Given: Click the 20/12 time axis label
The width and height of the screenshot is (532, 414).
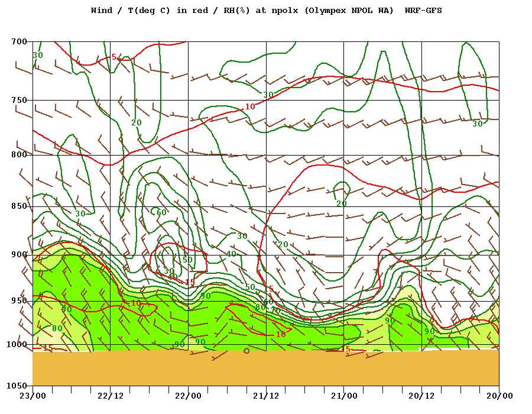Looking at the screenshot, I should point(421,396).
